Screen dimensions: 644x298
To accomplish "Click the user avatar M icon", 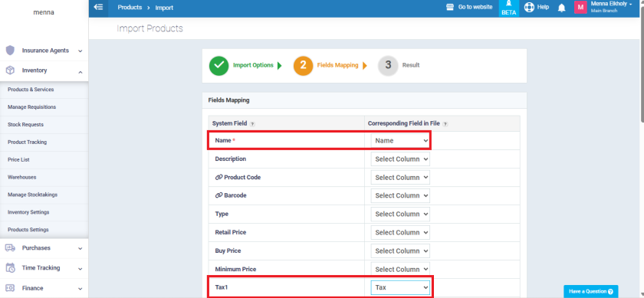I will (x=580, y=8).
